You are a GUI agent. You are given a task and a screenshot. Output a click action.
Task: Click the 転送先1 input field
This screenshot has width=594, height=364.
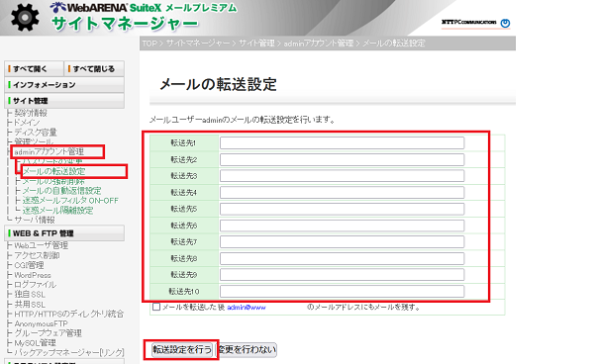click(x=343, y=143)
